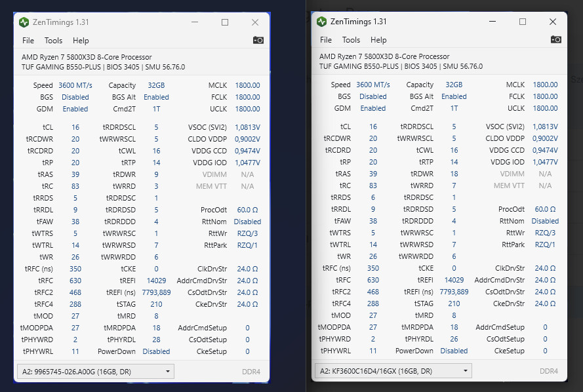Click tMRDPDA value 18 in right window
Image resolution: width=583 pixels, height=392 pixels.
click(x=454, y=327)
